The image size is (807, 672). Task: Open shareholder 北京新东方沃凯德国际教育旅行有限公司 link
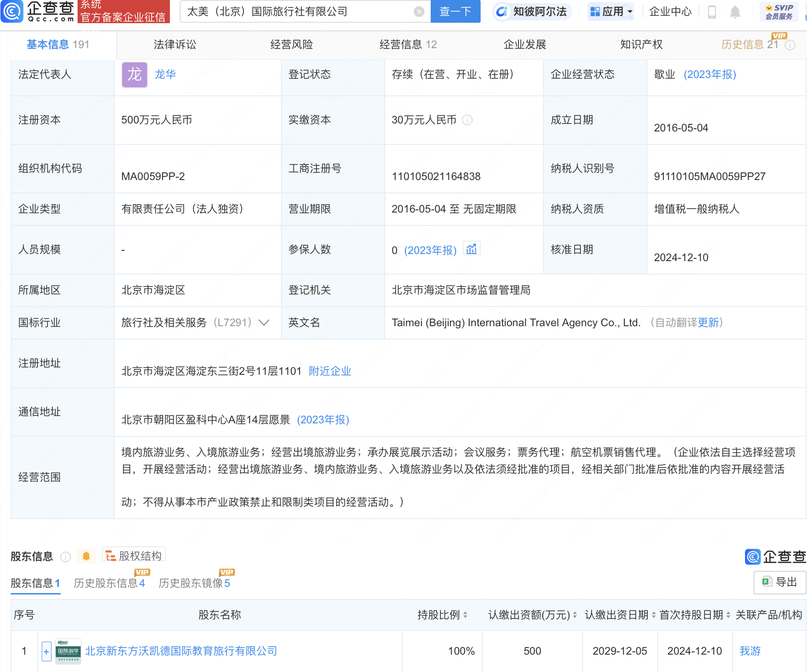pyautogui.click(x=181, y=651)
